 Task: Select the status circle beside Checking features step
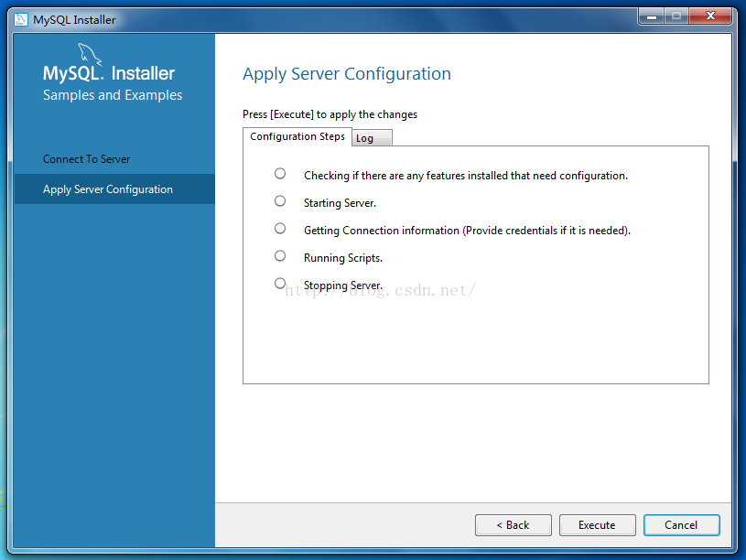pos(280,174)
